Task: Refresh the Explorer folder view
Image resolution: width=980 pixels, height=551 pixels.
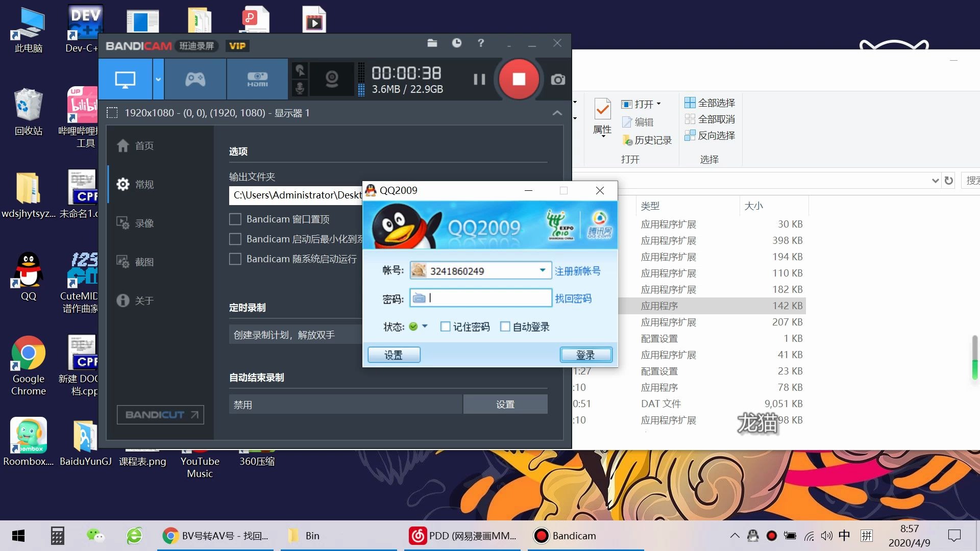Action: [949, 180]
